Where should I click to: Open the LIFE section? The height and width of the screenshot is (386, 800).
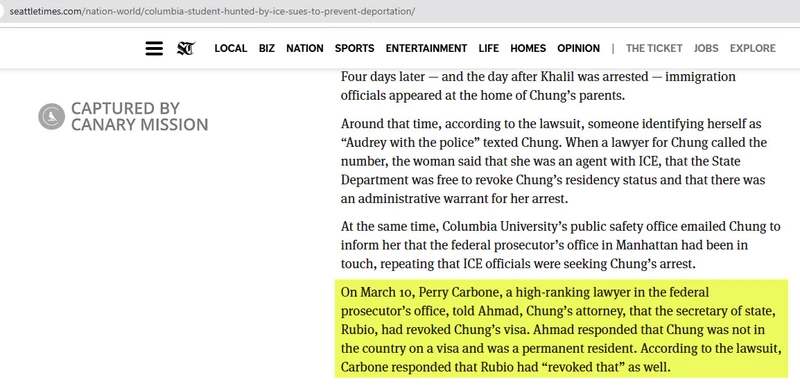(489, 48)
